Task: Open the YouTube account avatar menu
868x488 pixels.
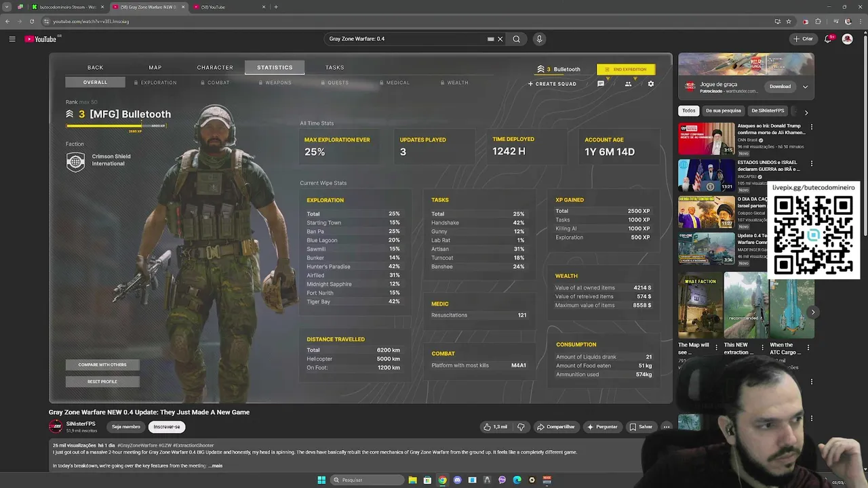Action: coord(847,39)
